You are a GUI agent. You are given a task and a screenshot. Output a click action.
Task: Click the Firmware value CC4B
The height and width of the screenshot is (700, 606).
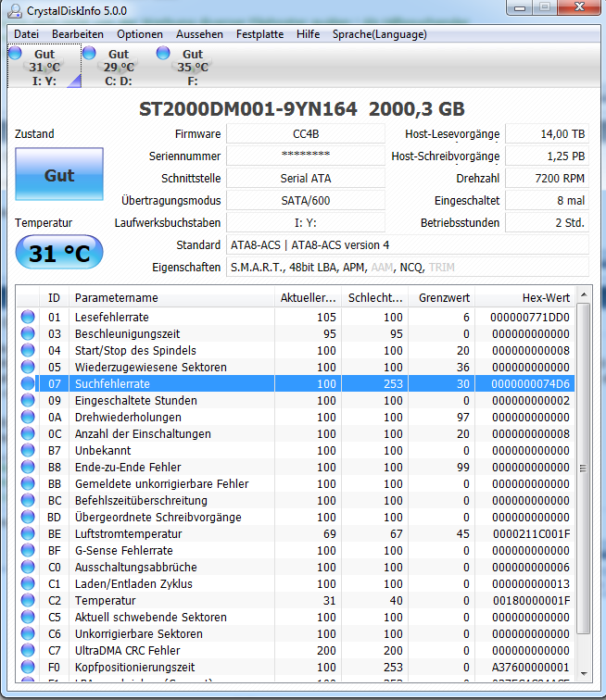[306, 134]
